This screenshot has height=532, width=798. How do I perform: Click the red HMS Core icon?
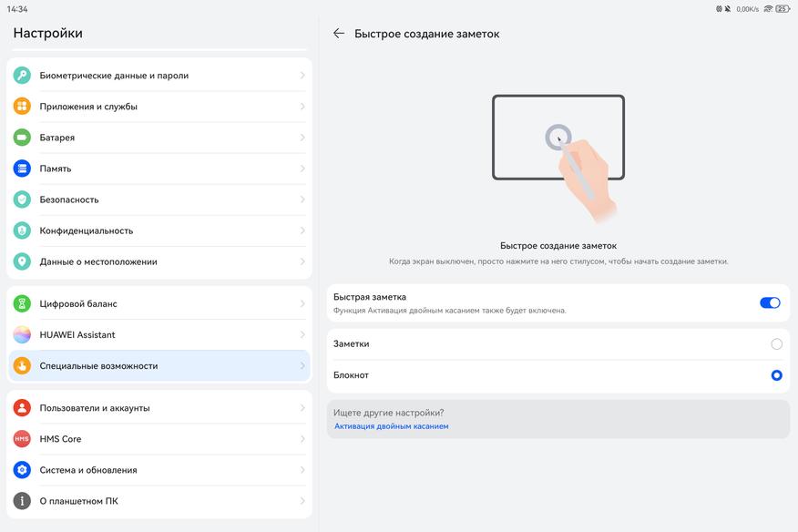[22, 439]
